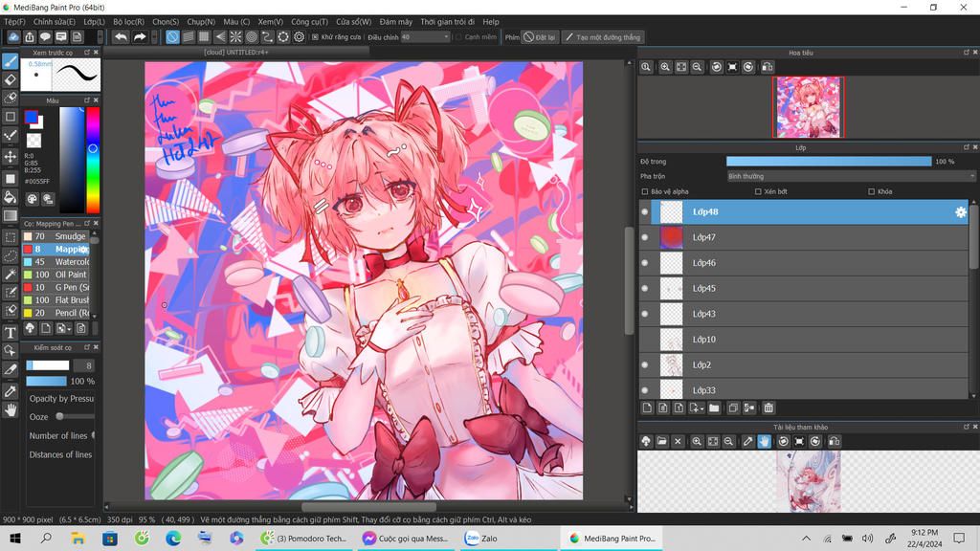Select the Move tool
The width and height of the screenshot is (980, 551).
[x=10, y=156]
